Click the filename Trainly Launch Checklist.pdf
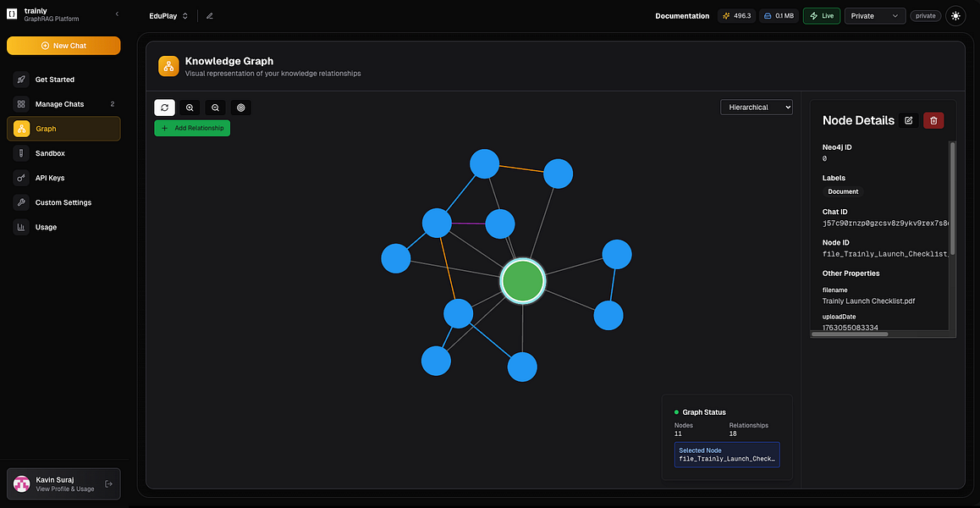 [x=869, y=301]
